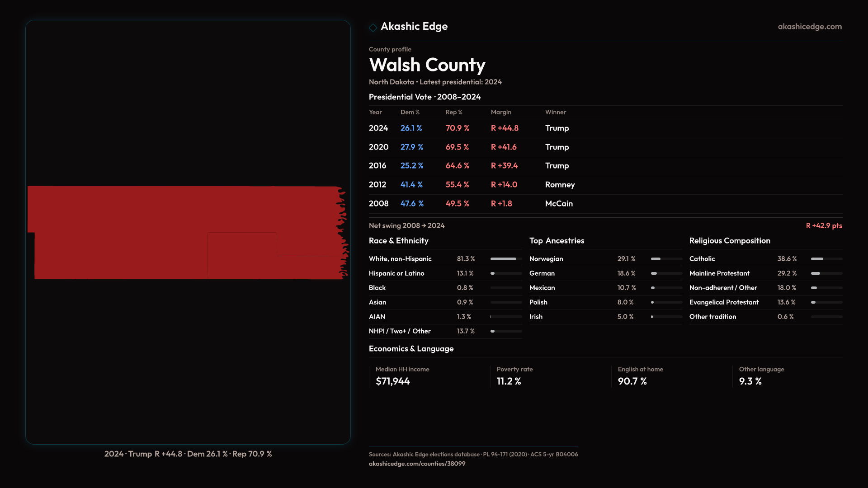Click the Walsh County title heading
Image resolution: width=868 pixels, height=488 pixels.
427,65
